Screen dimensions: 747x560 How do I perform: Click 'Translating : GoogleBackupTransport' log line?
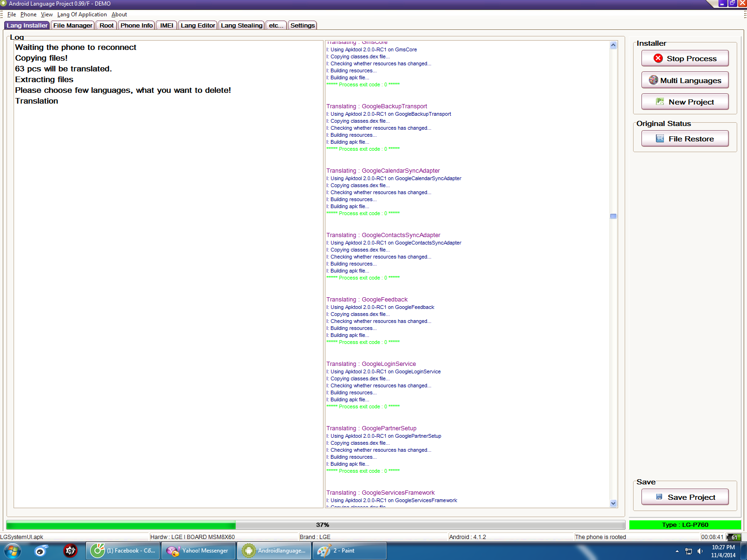[376, 106]
